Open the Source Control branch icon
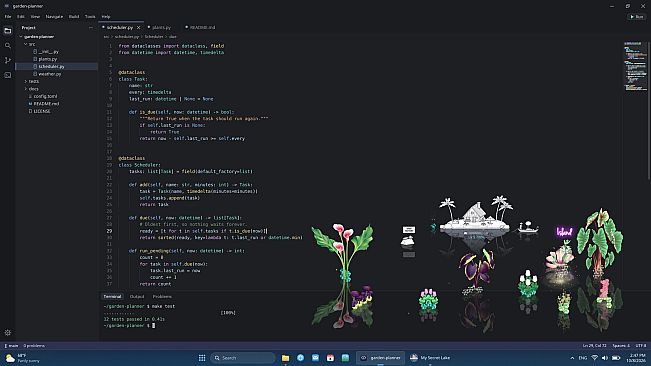651x366 pixels. (8, 61)
